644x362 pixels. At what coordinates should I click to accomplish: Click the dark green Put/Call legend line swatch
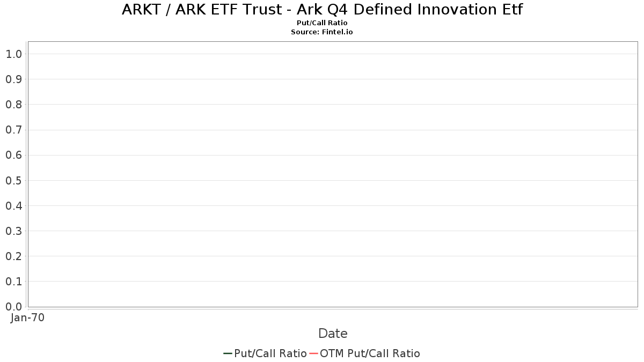click(228, 353)
